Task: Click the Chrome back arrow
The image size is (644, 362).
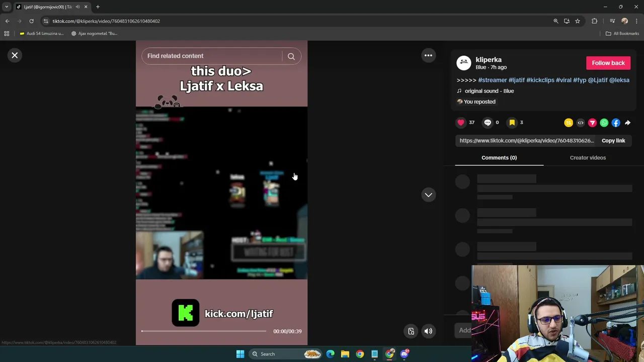Action: click(7, 21)
